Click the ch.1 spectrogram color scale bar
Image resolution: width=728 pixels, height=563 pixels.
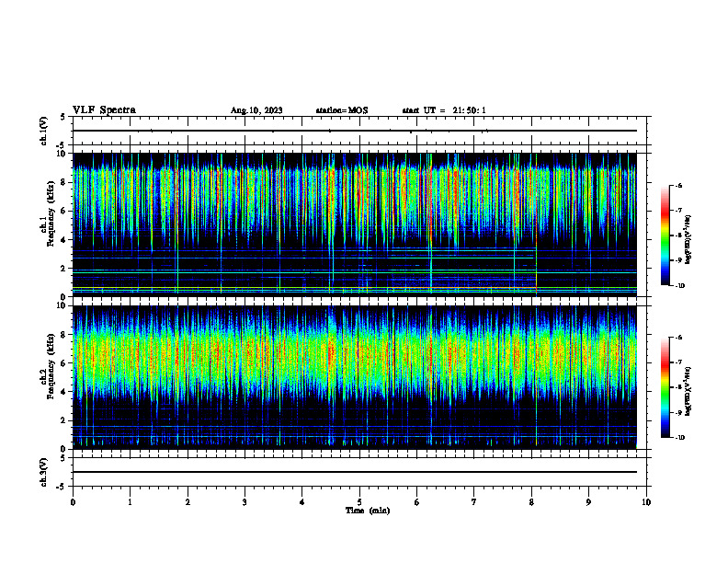coord(665,236)
